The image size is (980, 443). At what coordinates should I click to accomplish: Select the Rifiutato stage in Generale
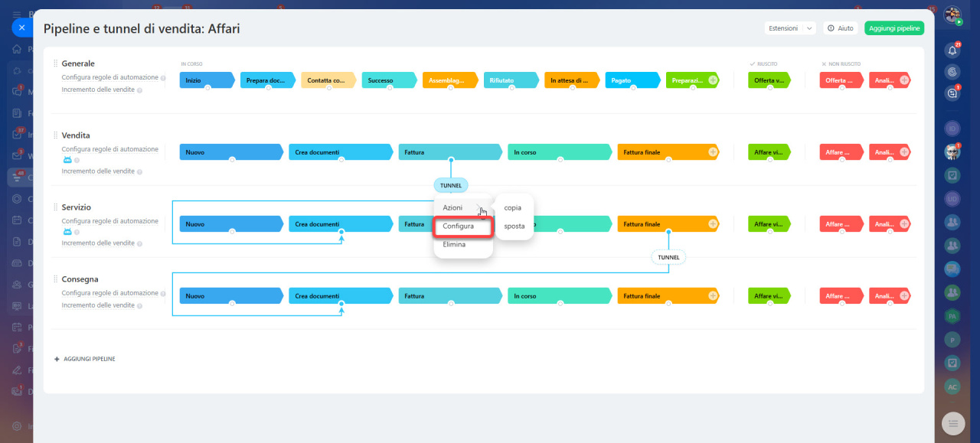coord(511,80)
